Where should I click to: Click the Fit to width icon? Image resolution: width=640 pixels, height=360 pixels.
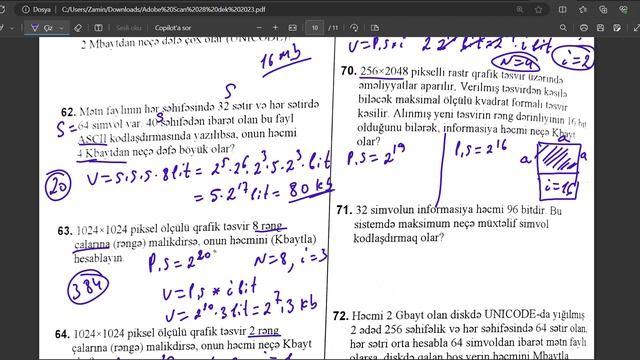point(293,28)
